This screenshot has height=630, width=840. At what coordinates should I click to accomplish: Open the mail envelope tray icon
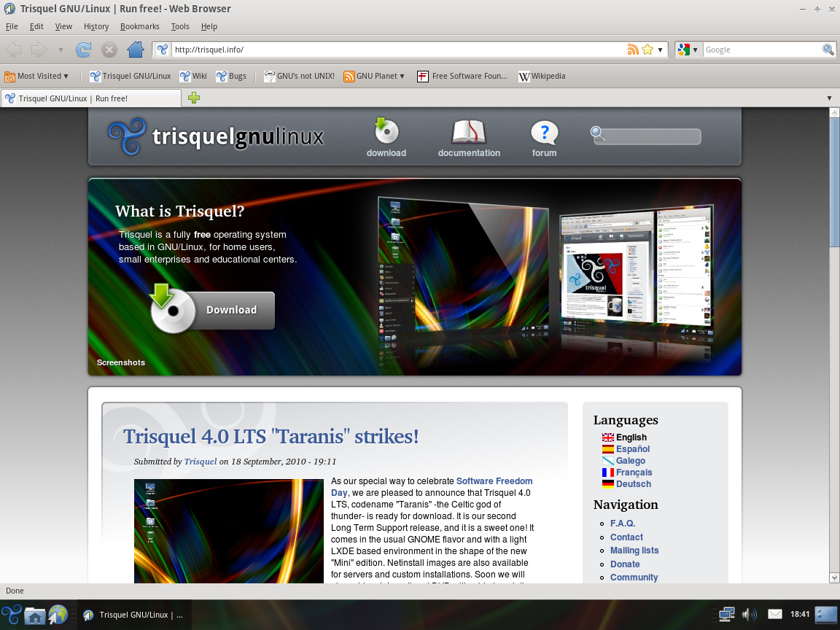[x=774, y=615]
